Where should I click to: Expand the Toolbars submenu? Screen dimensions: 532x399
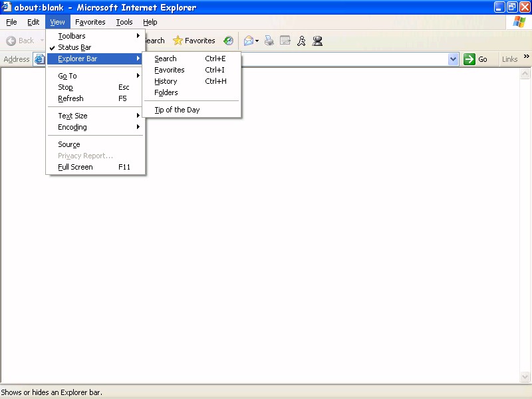coord(96,36)
